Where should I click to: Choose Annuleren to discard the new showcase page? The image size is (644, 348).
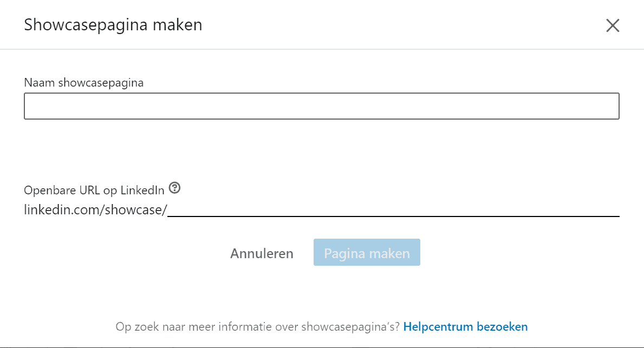coord(262,253)
